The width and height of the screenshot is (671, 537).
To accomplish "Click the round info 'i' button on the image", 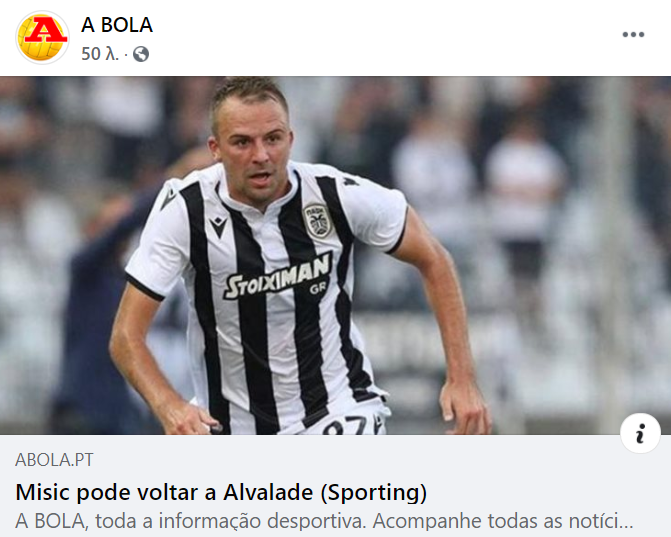I will [x=640, y=433].
